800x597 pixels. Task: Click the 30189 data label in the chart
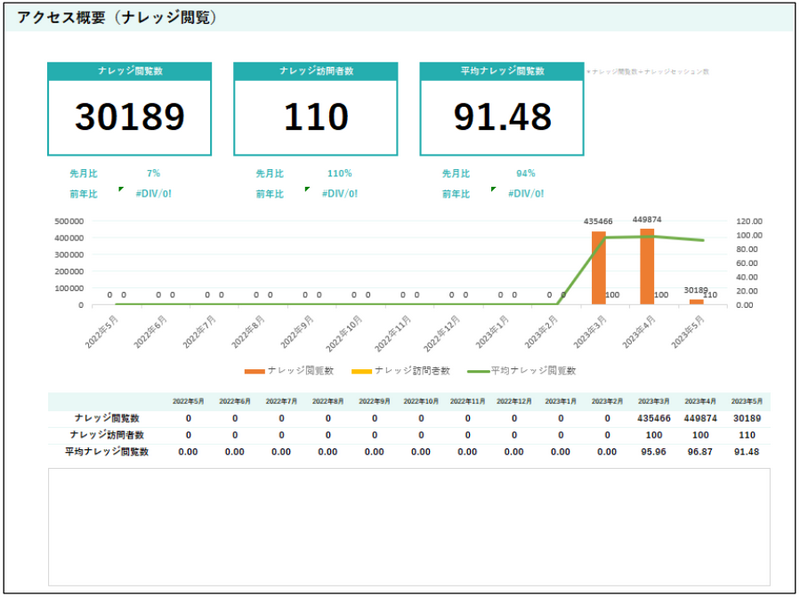pyautogui.click(x=696, y=290)
